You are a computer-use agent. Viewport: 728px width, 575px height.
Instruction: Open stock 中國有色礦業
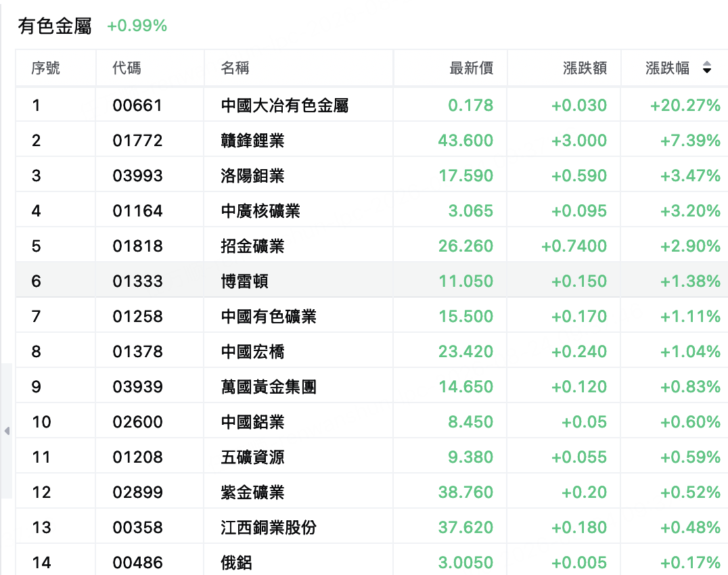pos(269,317)
